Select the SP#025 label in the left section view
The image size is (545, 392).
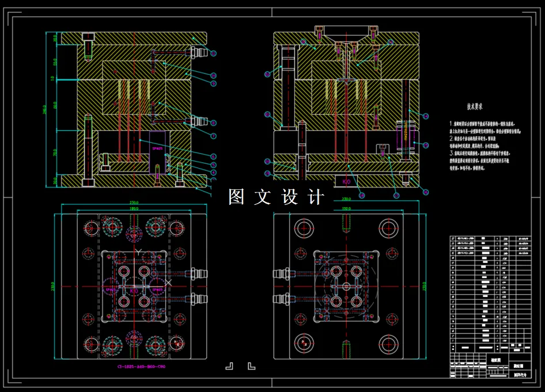click(x=157, y=149)
